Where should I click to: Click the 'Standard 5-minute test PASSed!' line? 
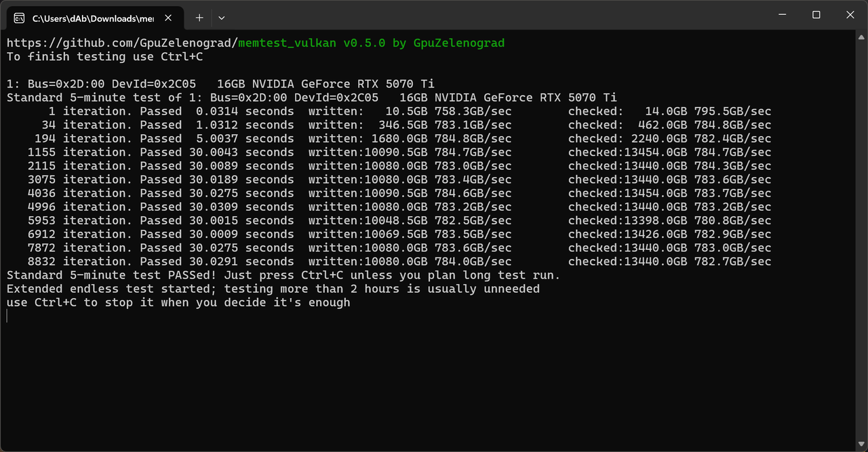tap(283, 275)
